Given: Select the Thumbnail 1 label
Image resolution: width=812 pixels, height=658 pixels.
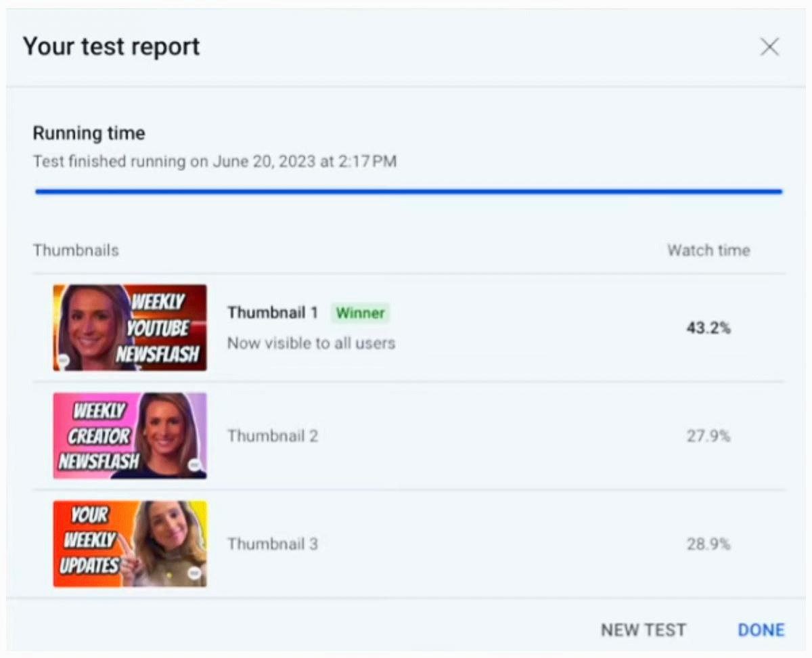Looking at the screenshot, I should coord(272,313).
